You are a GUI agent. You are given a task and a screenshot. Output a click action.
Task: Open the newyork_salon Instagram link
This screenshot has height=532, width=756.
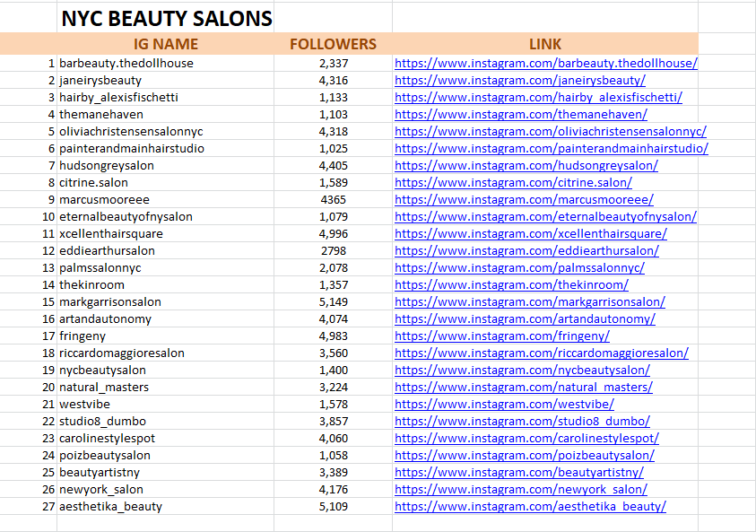pyautogui.click(x=521, y=489)
